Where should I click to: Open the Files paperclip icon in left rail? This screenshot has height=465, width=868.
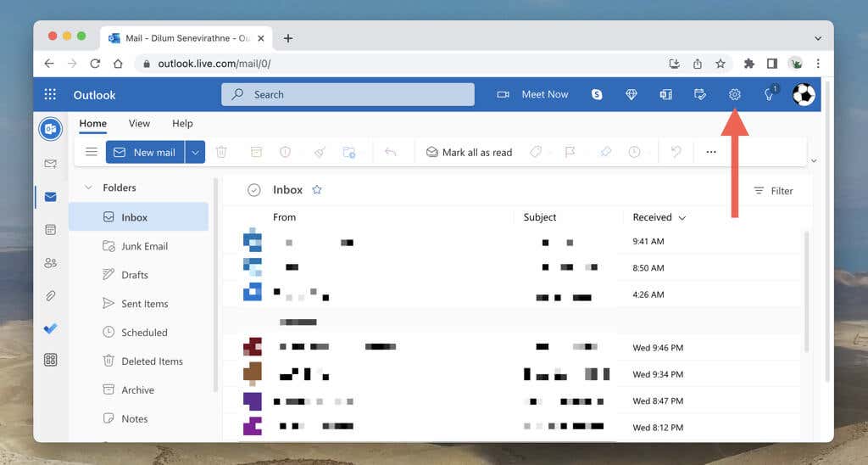(50, 296)
